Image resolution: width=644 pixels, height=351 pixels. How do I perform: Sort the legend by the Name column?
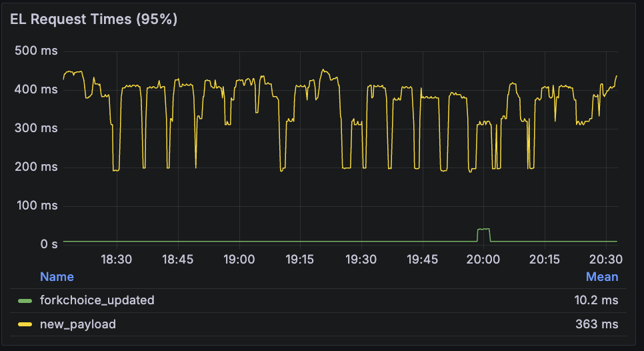tap(57, 276)
